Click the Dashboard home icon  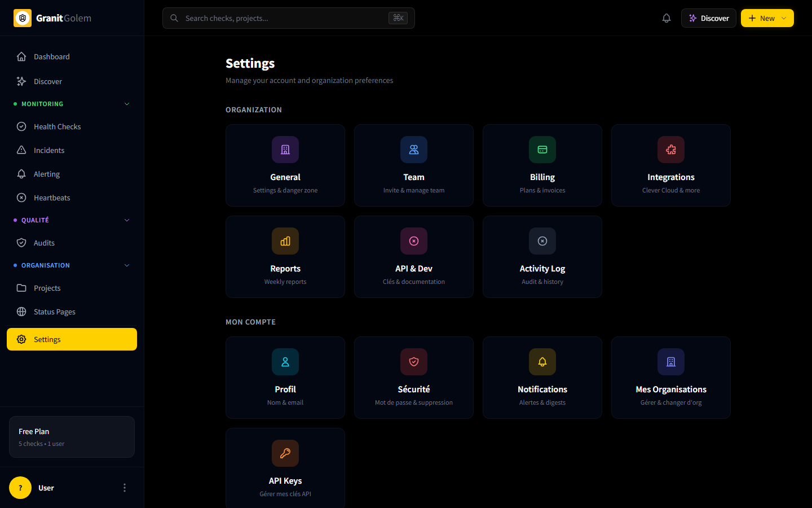21,56
